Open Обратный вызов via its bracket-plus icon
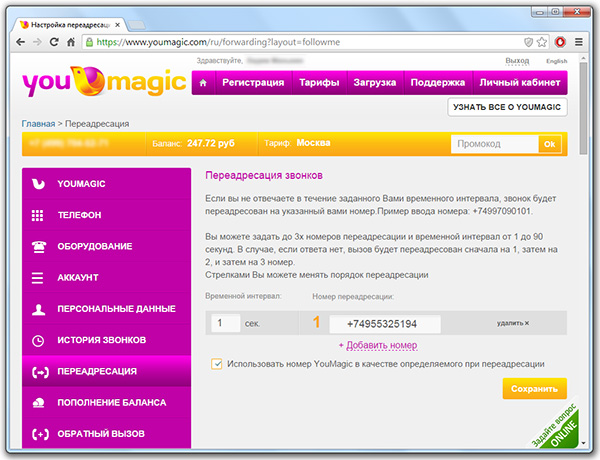600x460 pixels. click(x=38, y=434)
